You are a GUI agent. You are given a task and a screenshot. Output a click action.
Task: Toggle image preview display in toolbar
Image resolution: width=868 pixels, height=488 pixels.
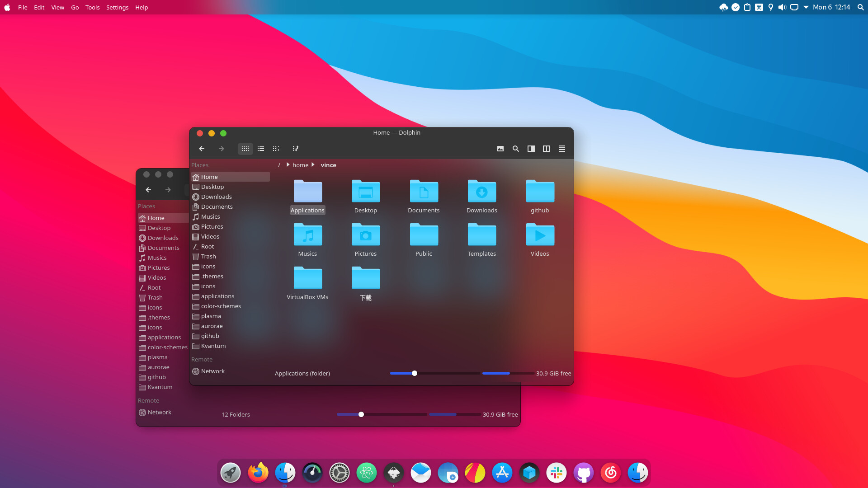pos(500,149)
